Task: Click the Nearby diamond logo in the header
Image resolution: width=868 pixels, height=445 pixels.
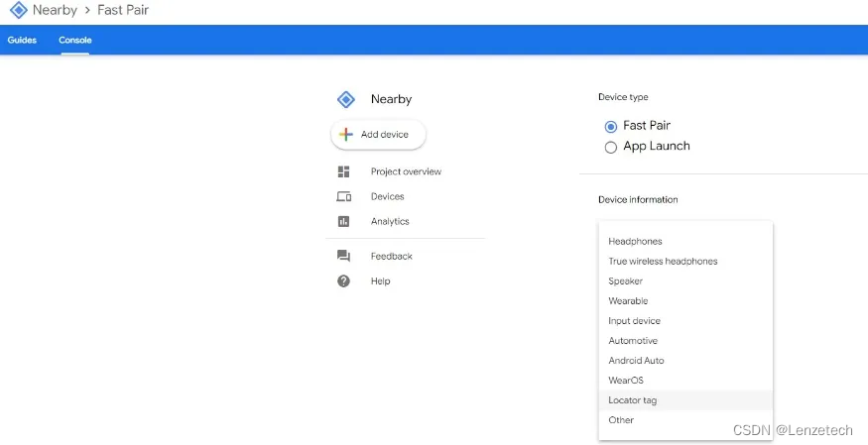Action: point(18,10)
